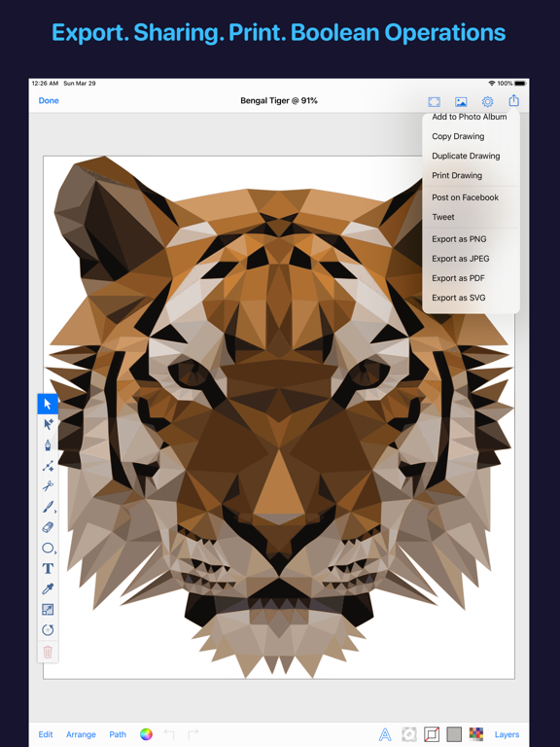Open settings gear in top bar
Screen dimensions: 560x747
[x=487, y=101]
